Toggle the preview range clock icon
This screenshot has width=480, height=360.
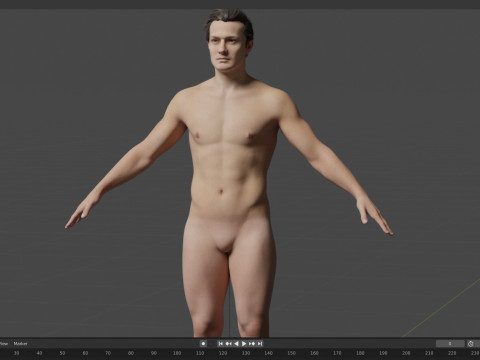coord(471,344)
